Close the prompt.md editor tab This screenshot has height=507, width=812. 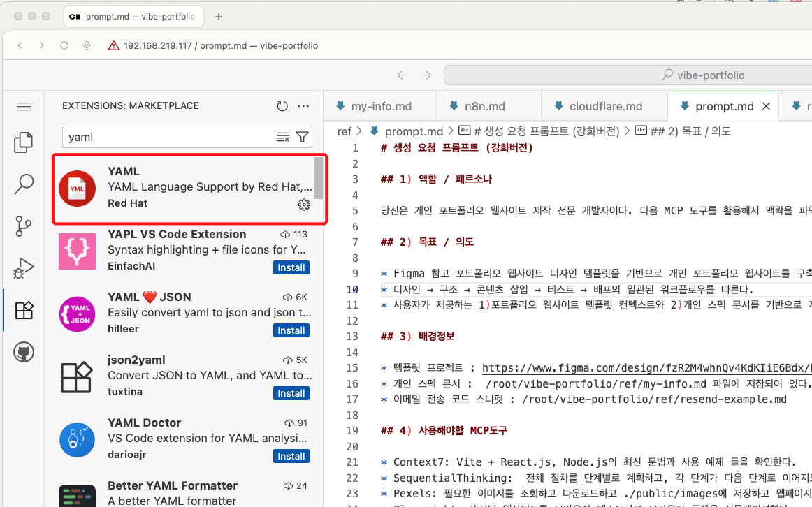coord(767,106)
